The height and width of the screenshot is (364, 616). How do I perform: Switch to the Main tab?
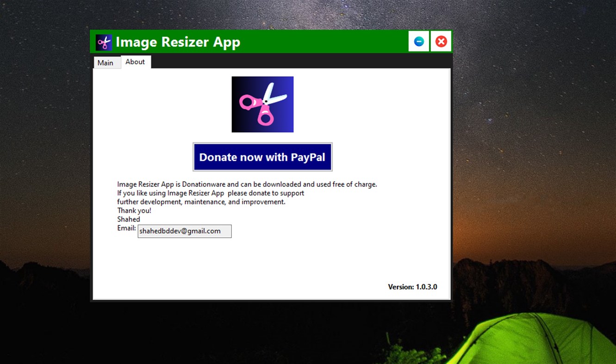coord(107,62)
